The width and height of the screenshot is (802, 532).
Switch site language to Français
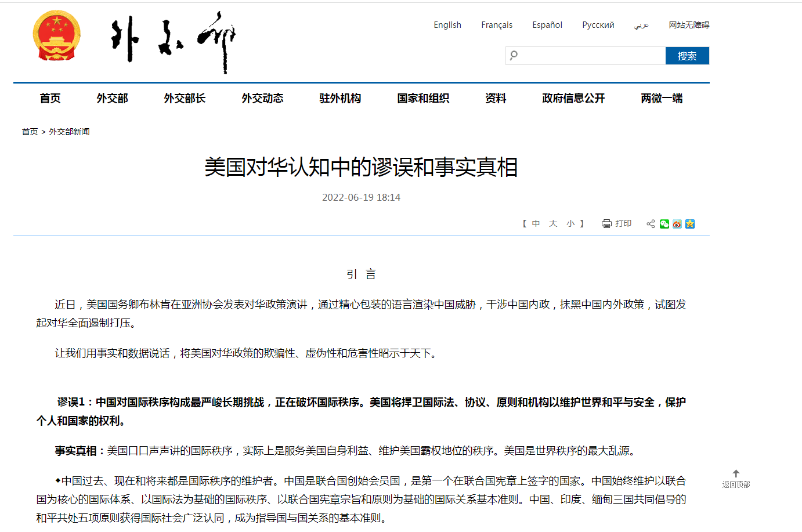click(x=497, y=25)
